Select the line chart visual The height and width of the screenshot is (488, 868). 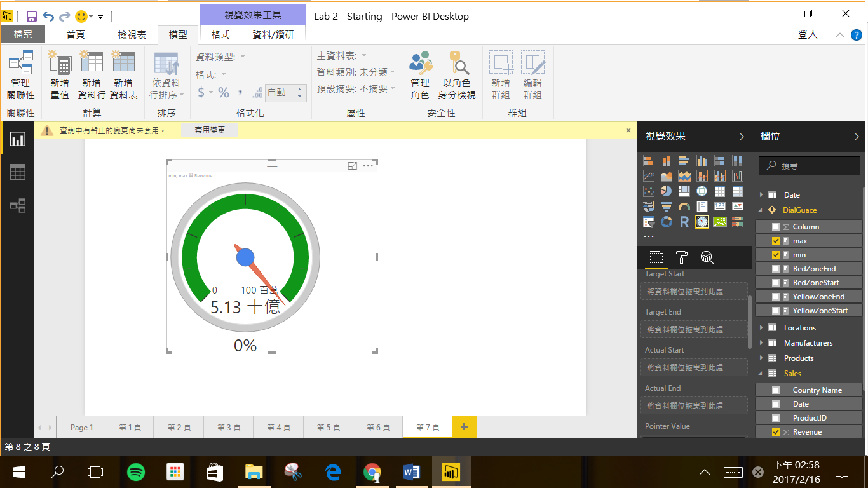click(649, 175)
